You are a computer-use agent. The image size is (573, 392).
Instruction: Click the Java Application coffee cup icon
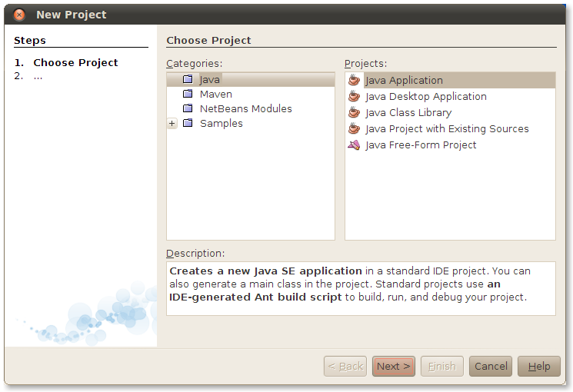[x=354, y=80]
